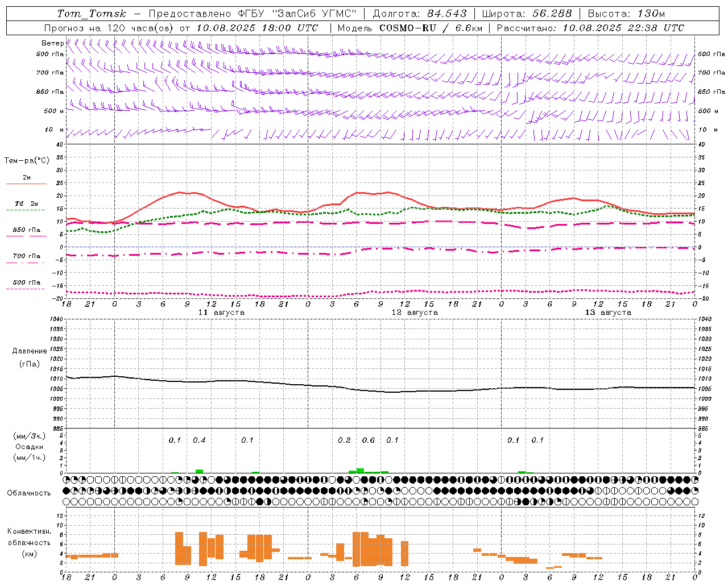The image size is (728, 582).
Task: Click the 'Облачность' cloudiness label
Action: (29, 493)
